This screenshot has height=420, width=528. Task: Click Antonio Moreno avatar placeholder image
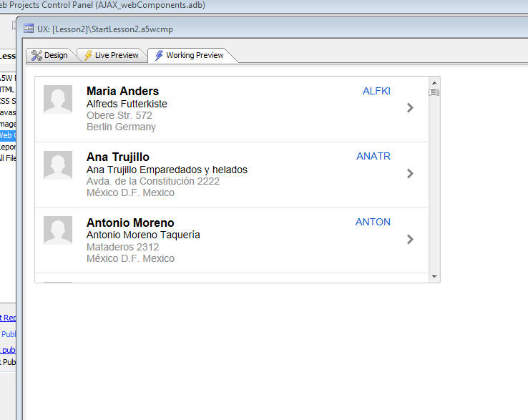[x=58, y=230]
